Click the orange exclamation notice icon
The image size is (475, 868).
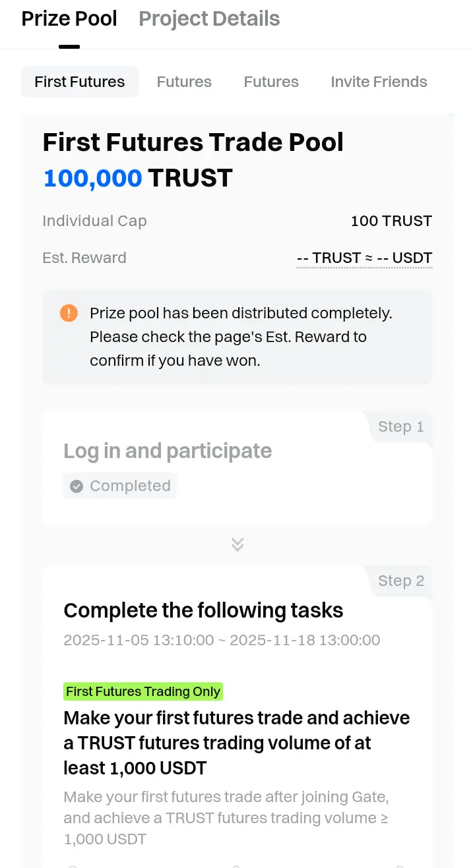pyautogui.click(x=69, y=313)
